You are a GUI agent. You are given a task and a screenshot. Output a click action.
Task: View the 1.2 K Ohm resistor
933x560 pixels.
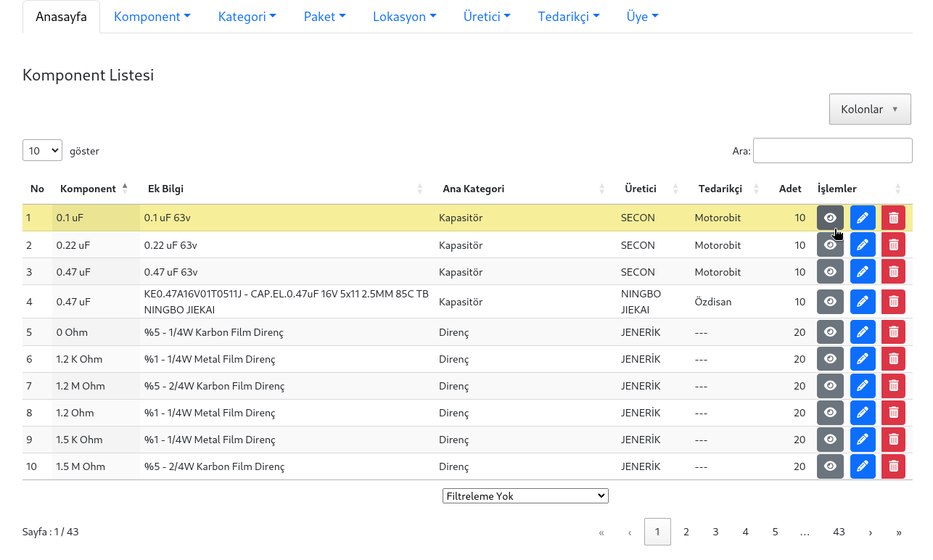[830, 359]
